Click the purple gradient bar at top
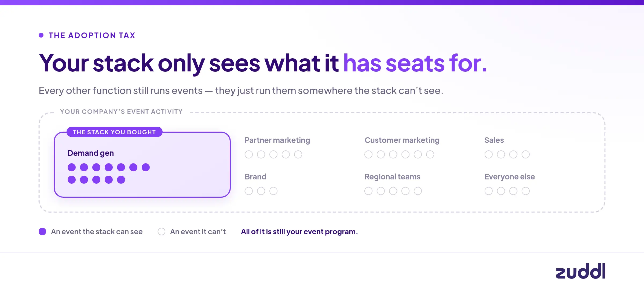Image resolution: width=644 pixels, height=289 pixels. [322, 3]
